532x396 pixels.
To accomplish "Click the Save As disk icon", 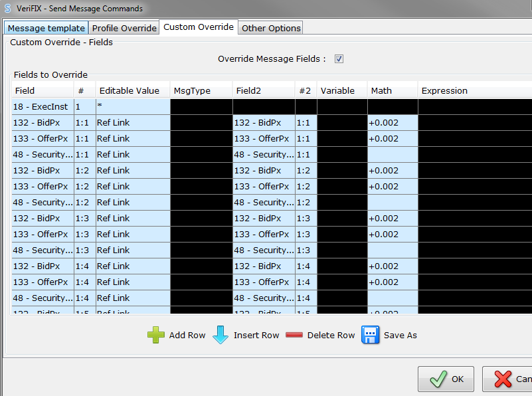I will point(370,335).
